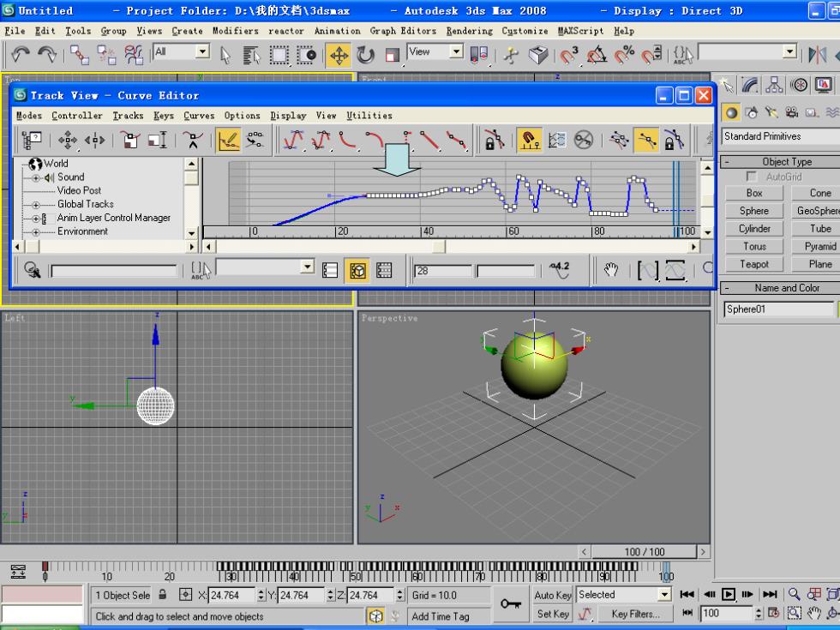Viewport: 840px width, 630px height.
Task: Click the Draw Curves pencil tool
Action: pyautogui.click(x=229, y=141)
